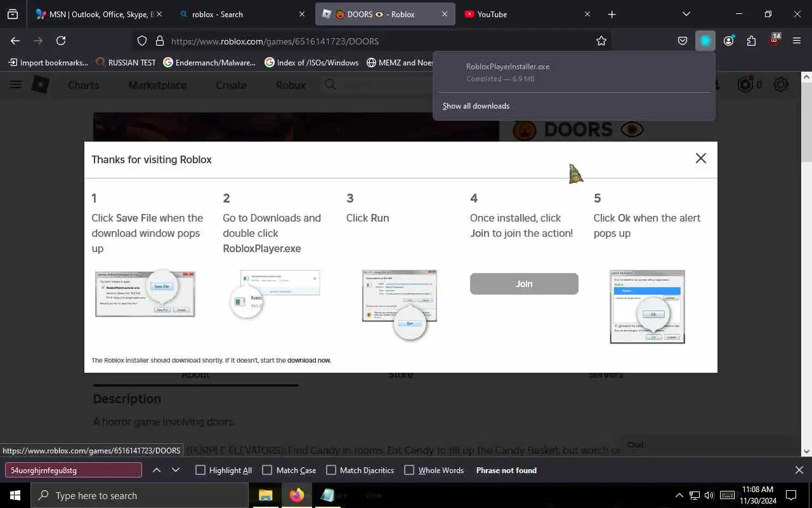The height and width of the screenshot is (508, 812).
Task: Open the notification center icon
Action: [791, 495]
